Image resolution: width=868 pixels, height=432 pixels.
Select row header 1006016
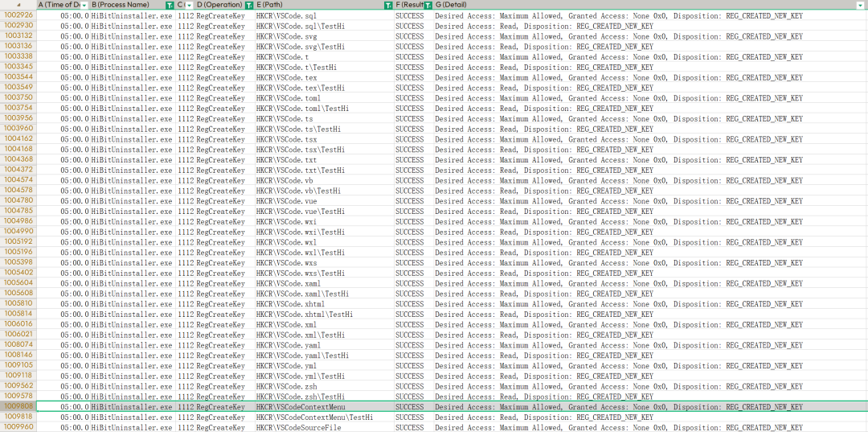[x=18, y=324]
